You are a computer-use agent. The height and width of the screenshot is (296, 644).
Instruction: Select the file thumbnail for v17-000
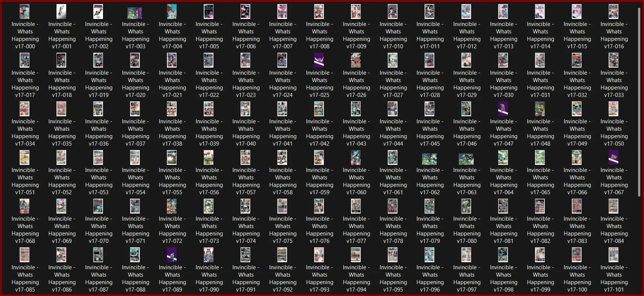(x=25, y=12)
